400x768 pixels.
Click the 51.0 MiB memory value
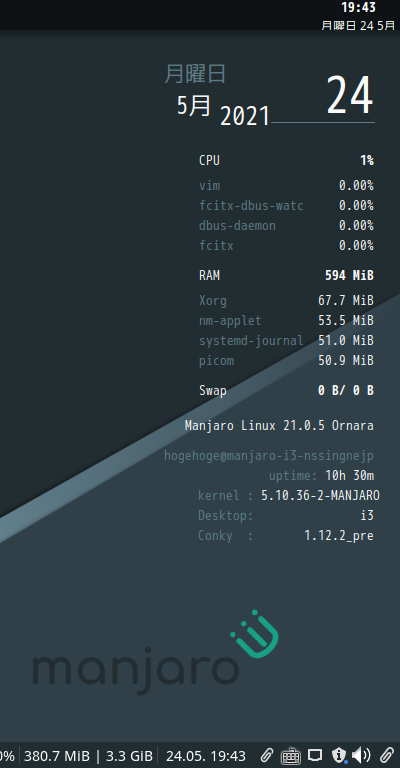pyautogui.click(x=346, y=340)
